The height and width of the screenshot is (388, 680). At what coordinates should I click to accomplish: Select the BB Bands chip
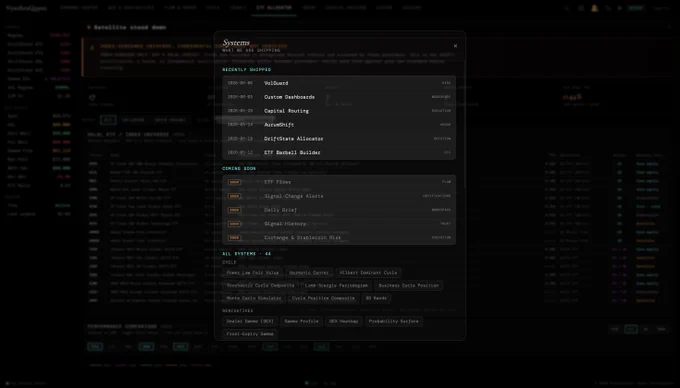[376, 298]
